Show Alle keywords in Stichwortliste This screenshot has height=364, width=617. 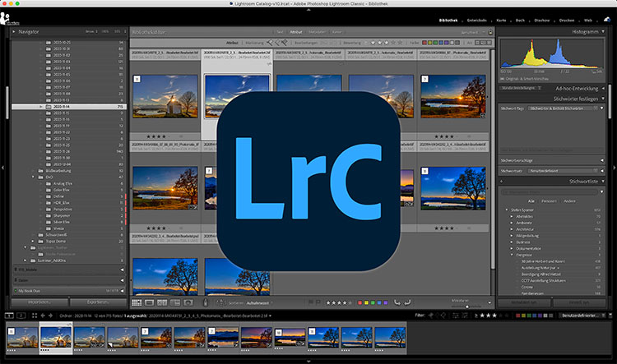[x=531, y=200]
